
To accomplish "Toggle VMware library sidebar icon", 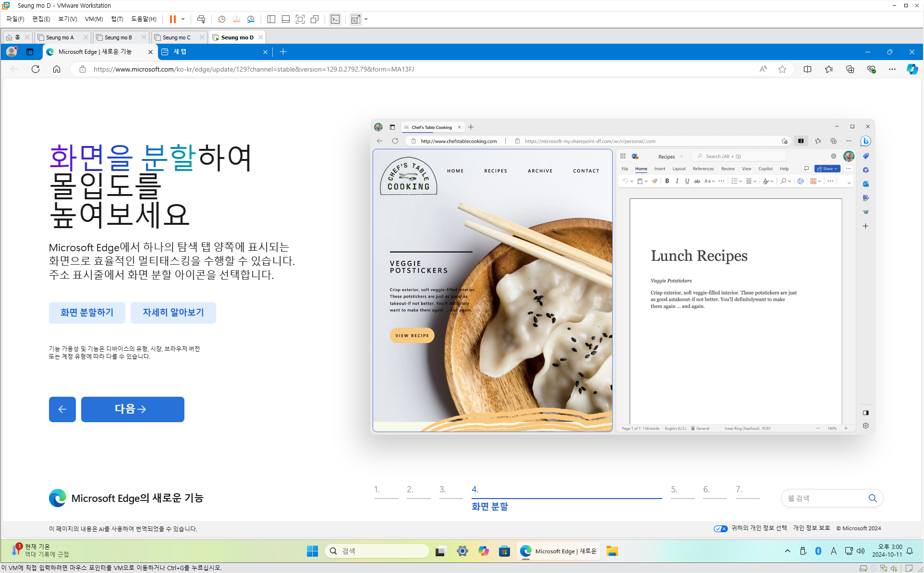I will pos(271,19).
